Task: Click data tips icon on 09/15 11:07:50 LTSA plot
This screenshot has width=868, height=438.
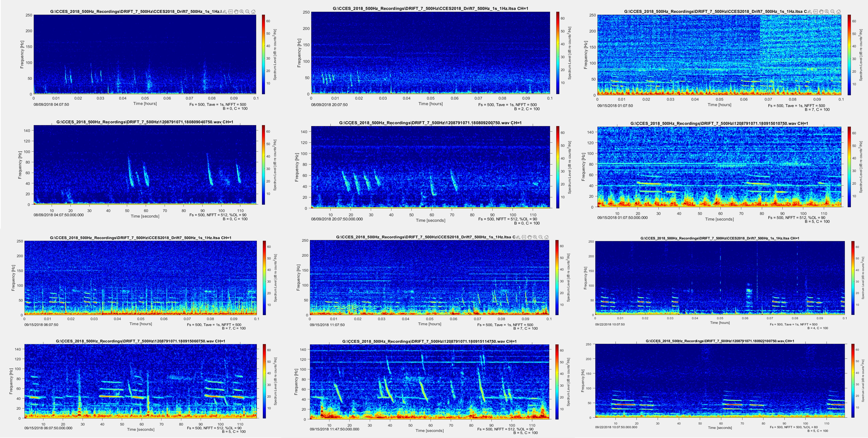Action: (524, 237)
